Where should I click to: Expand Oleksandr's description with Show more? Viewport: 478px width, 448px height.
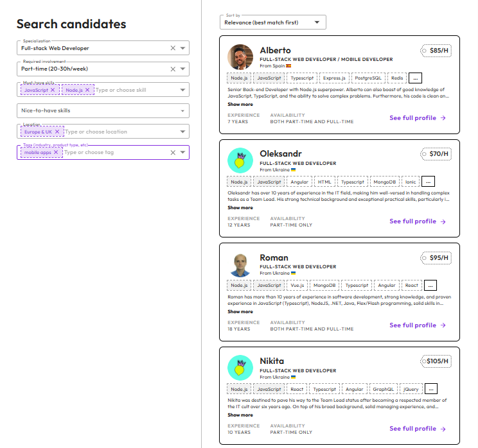pos(240,208)
